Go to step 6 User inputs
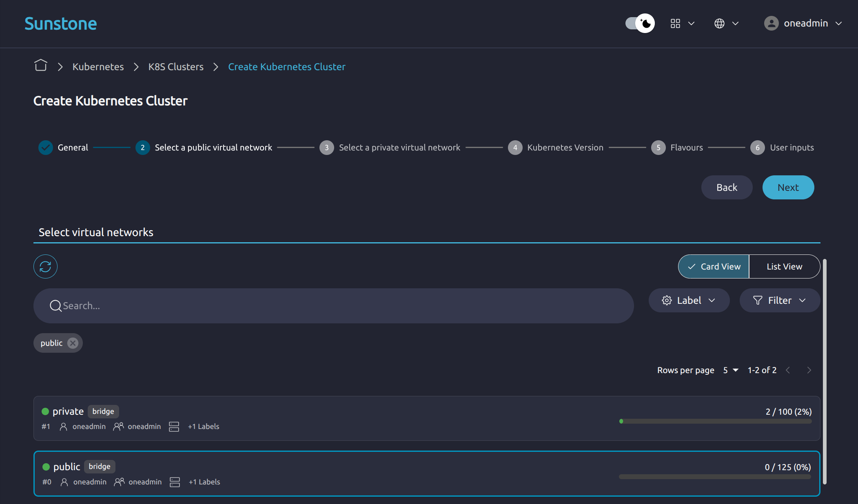Screen dimensions: 858x504 point(782,148)
